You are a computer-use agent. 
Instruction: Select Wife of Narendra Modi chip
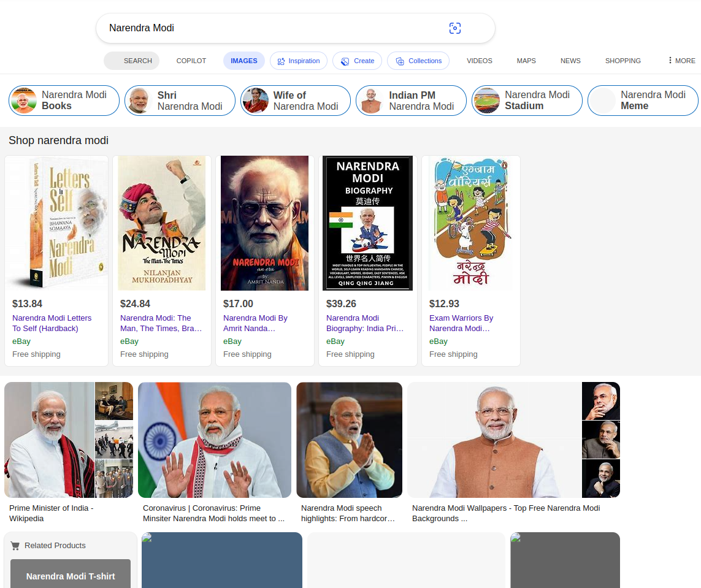pyautogui.click(x=296, y=101)
